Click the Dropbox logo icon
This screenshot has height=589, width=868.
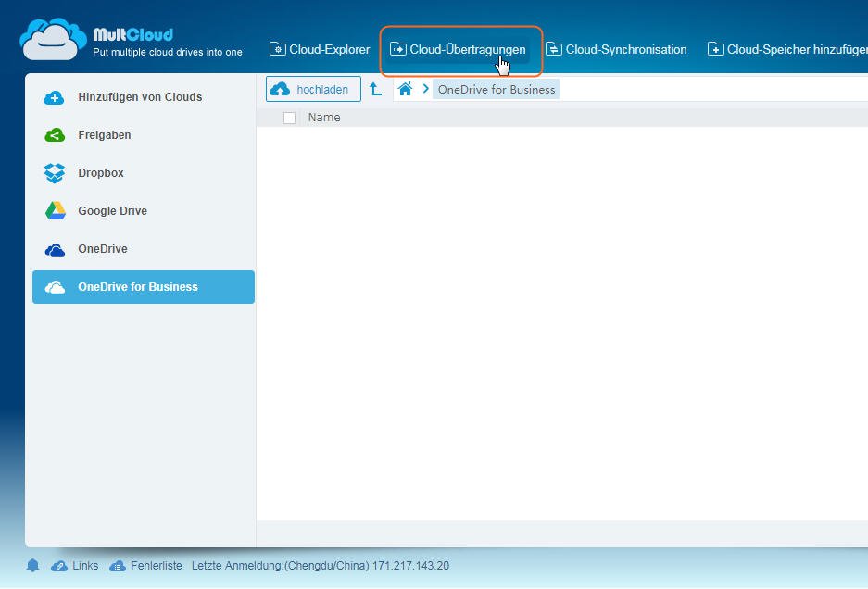[x=55, y=173]
